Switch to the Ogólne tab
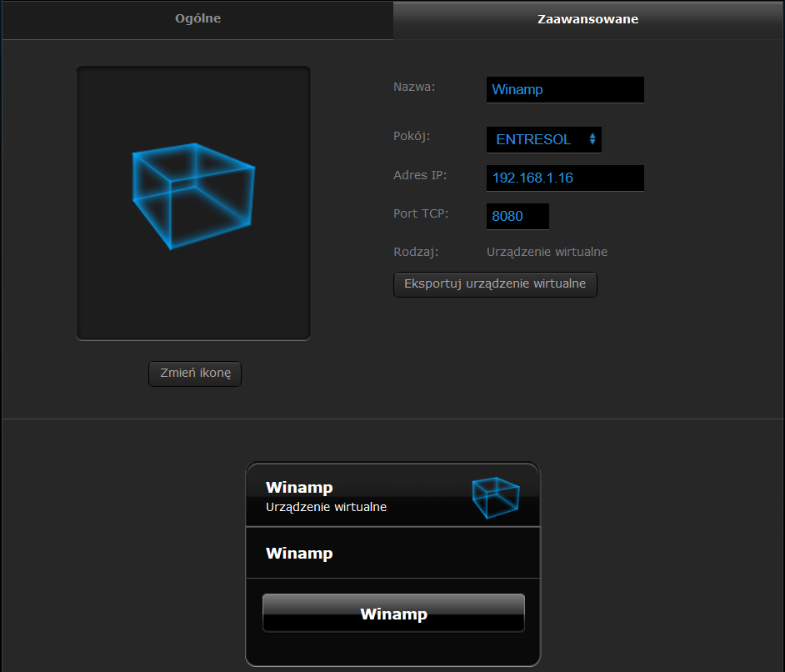785x672 pixels. click(x=197, y=19)
